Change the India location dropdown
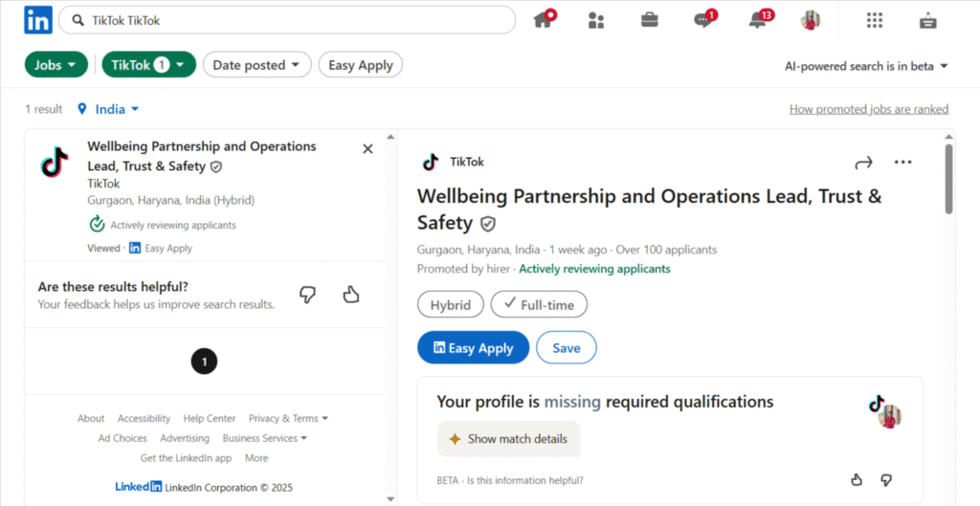 click(116, 109)
